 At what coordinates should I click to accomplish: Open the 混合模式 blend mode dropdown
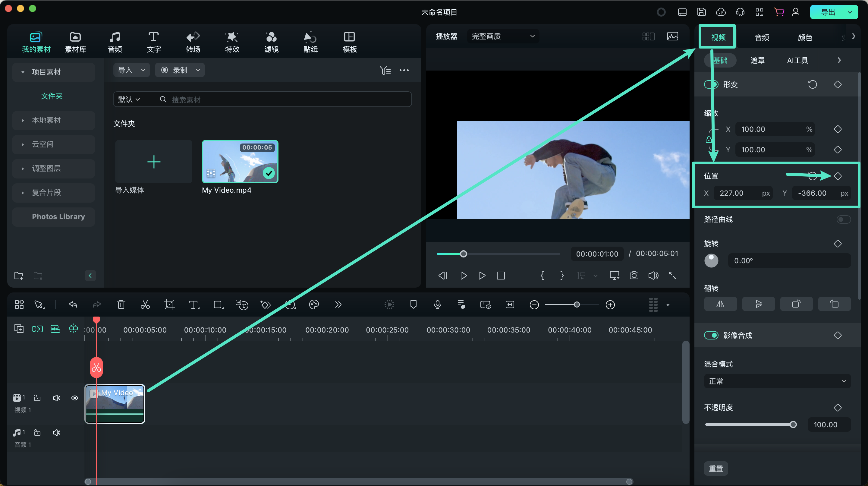777,381
